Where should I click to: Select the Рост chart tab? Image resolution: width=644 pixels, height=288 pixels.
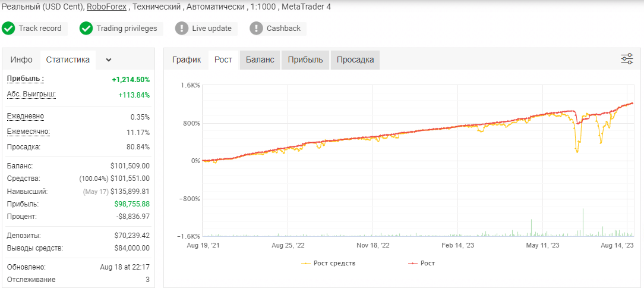pyautogui.click(x=223, y=60)
